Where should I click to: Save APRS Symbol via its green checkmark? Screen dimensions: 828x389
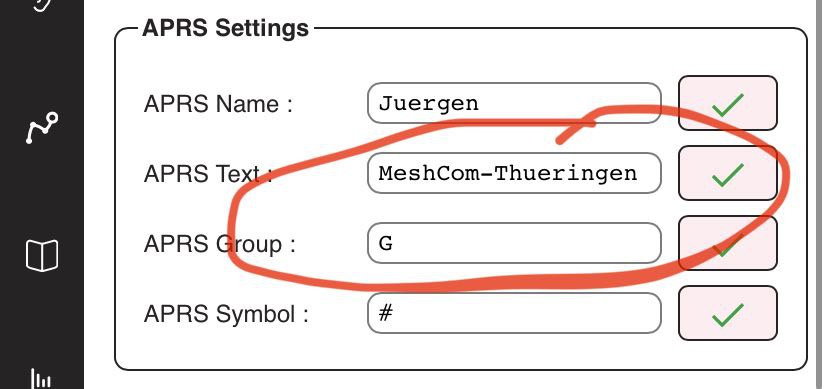pyautogui.click(x=727, y=314)
